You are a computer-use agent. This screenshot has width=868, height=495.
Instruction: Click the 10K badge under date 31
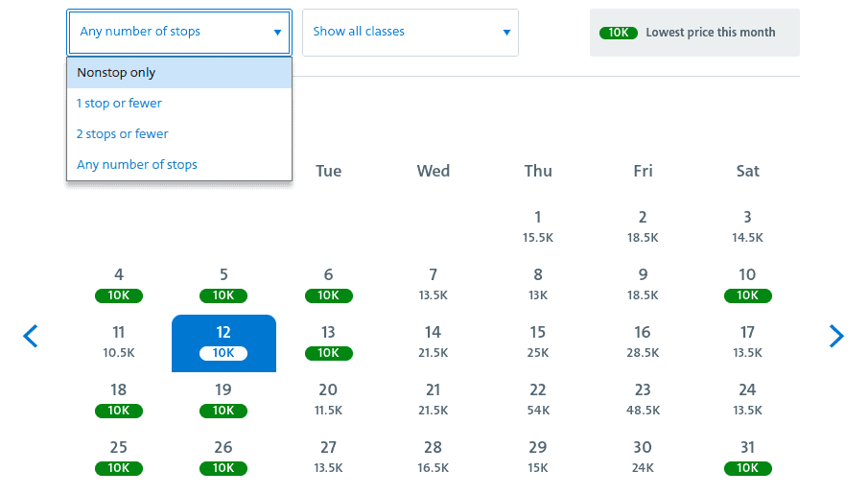748,468
